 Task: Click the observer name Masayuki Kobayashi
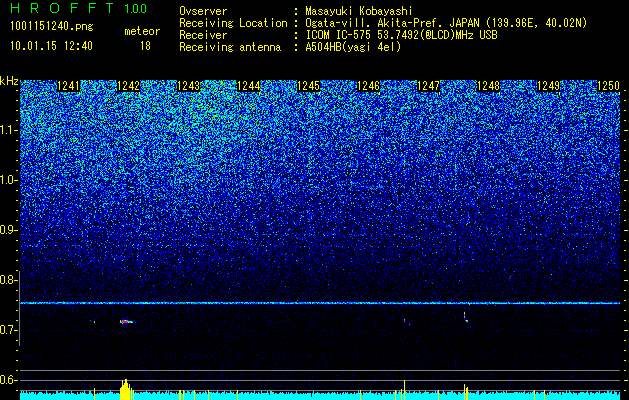359,11
